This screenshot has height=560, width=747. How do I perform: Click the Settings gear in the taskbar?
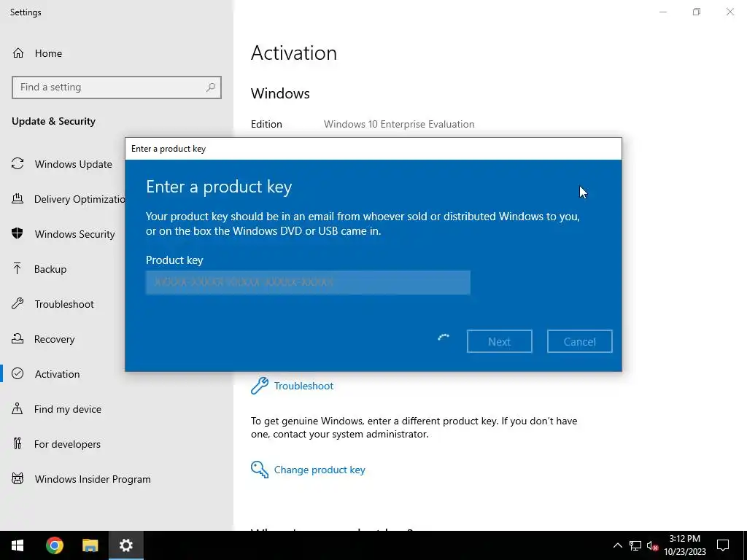pyautogui.click(x=125, y=545)
